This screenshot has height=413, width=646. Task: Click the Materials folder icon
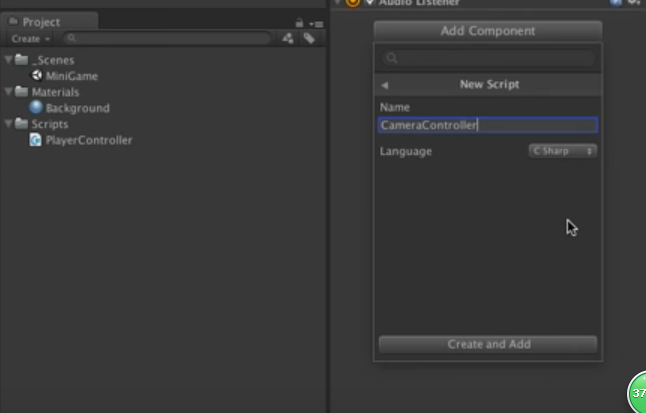[x=21, y=91]
